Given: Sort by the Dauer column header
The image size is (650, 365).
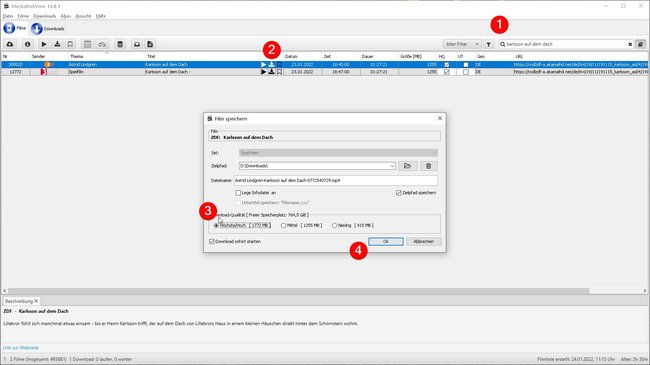Looking at the screenshot, I should pyautogui.click(x=379, y=56).
